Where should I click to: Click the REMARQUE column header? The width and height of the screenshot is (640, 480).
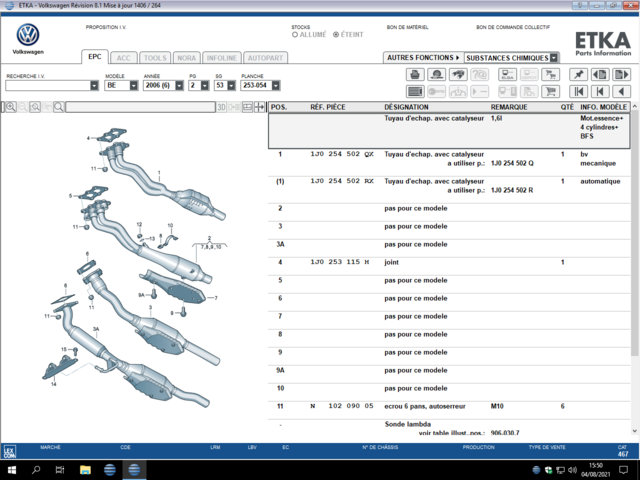[509, 107]
